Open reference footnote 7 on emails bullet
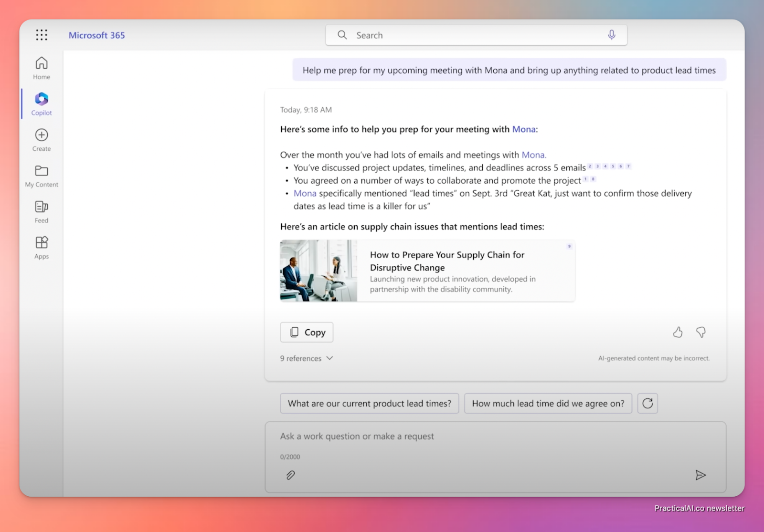Viewport: 764px width, 532px height. tap(628, 166)
